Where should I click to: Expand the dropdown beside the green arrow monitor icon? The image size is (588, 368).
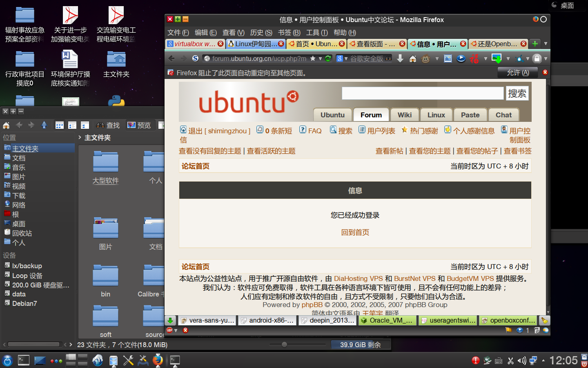pyautogui.click(x=508, y=58)
